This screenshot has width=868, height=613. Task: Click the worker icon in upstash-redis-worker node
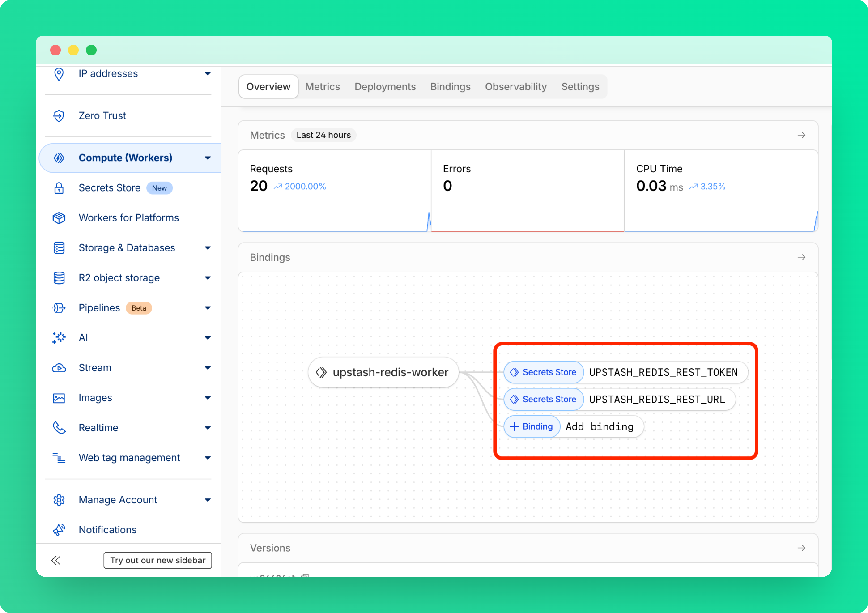(x=321, y=372)
